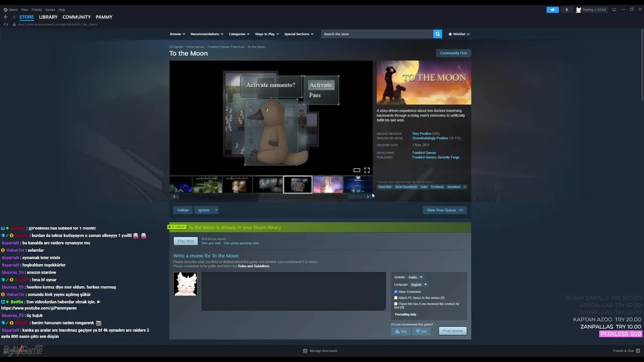Add more tags with the plus button

click(x=464, y=187)
